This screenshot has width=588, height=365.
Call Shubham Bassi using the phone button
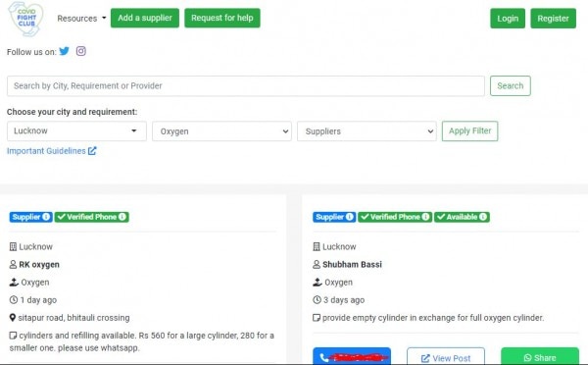(x=352, y=356)
